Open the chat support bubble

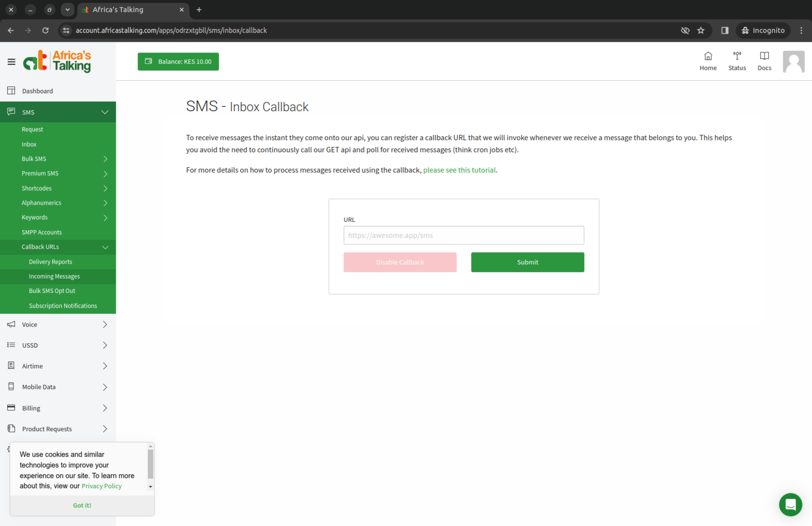click(x=790, y=504)
